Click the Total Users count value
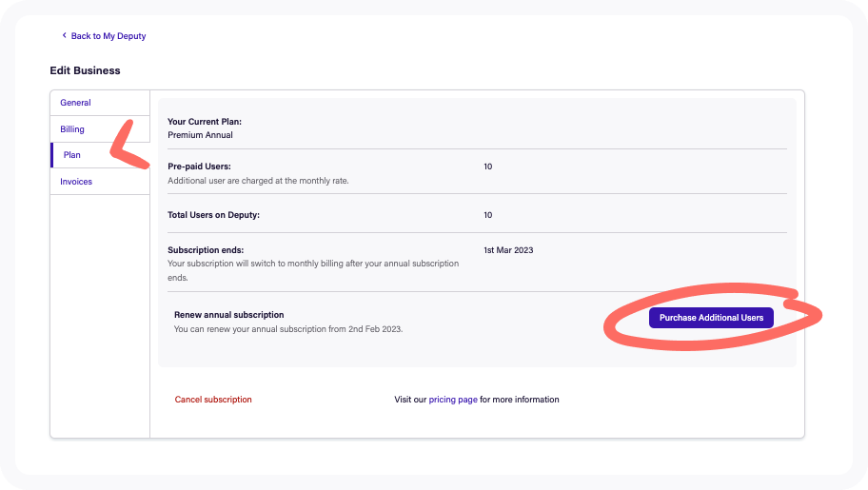The image size is (868, 490). click(487, 215)
